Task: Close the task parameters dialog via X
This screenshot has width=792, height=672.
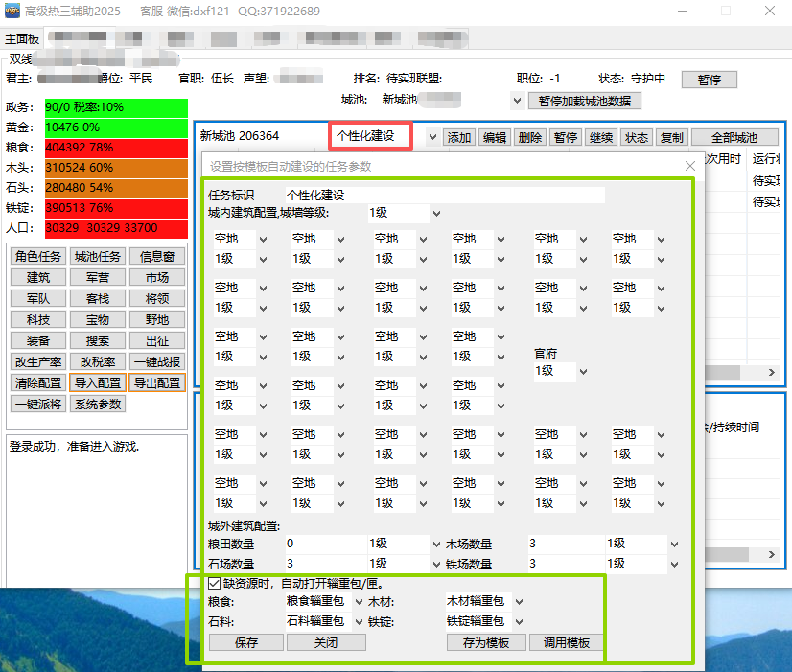Action: [x=689, y=167]
